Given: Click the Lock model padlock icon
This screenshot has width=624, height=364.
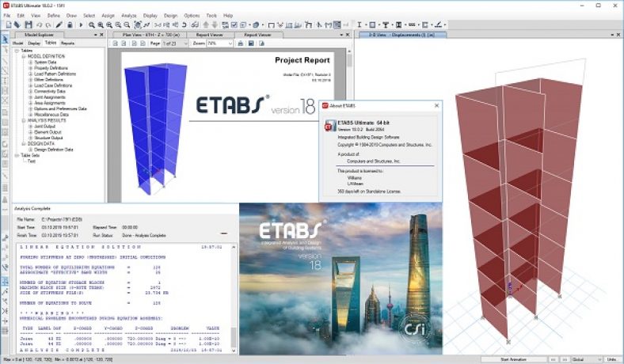Looking at the screenshot, I should 70,25.
